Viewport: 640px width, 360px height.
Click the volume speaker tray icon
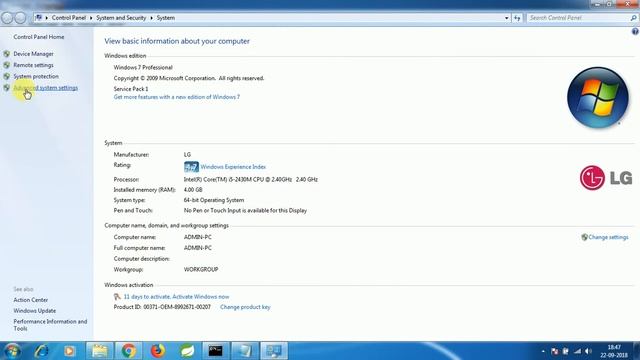point(588,351)
